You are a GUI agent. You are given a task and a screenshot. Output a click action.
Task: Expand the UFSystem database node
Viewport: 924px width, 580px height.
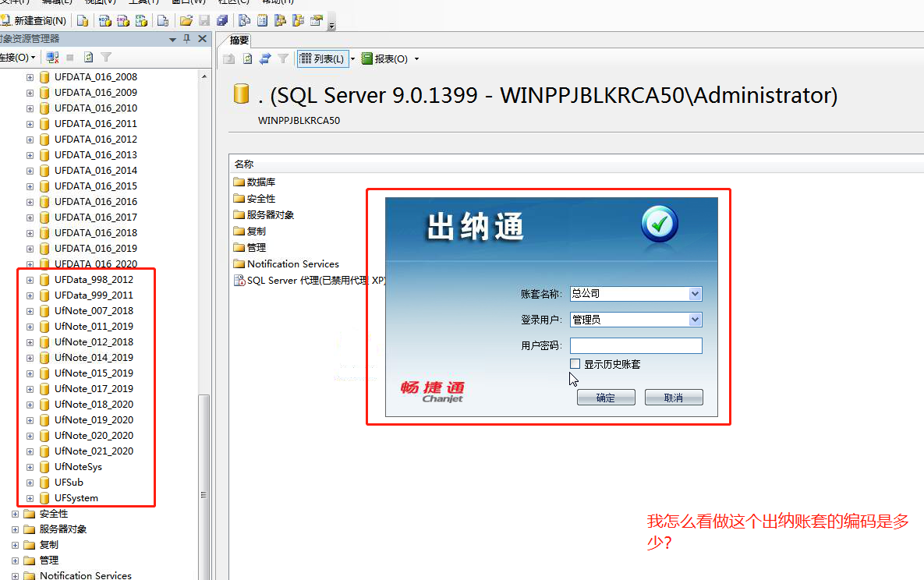pyautogui.click(x=30, y=499)
